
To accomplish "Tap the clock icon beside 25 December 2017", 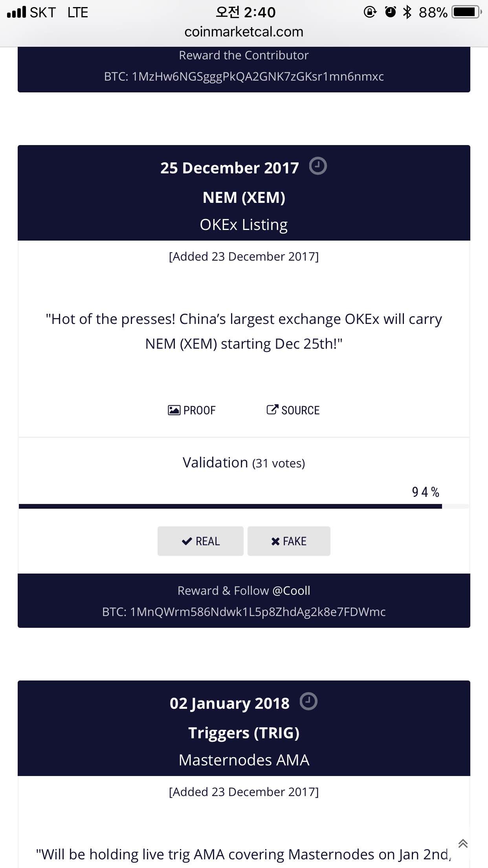I will [x=318, y=166].
